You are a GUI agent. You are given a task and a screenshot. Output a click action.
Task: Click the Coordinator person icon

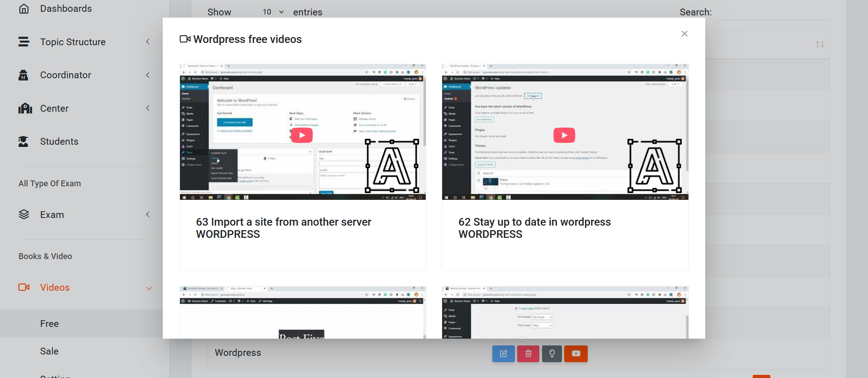24,75
